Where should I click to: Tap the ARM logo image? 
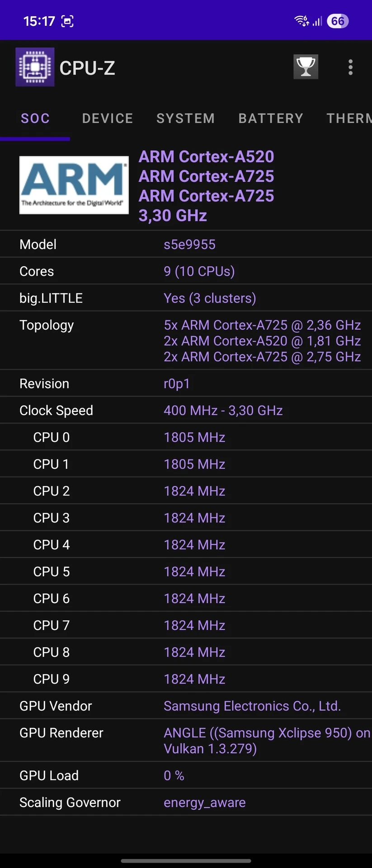tap(74, 185)
